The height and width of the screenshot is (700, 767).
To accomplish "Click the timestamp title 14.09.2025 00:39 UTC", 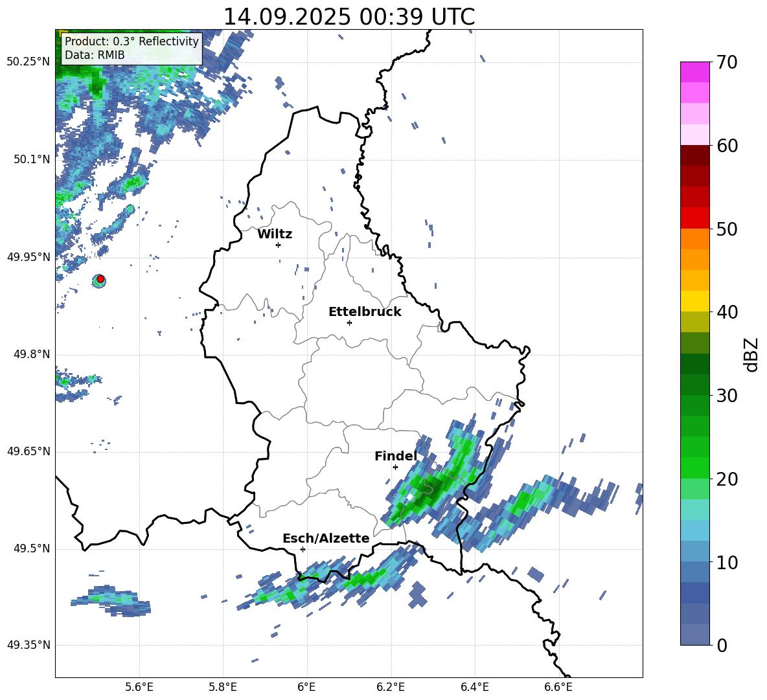I will (x=349, y=17).
